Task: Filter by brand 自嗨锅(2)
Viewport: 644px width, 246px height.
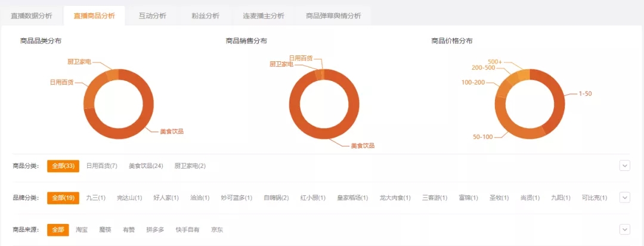Action: 276,198
